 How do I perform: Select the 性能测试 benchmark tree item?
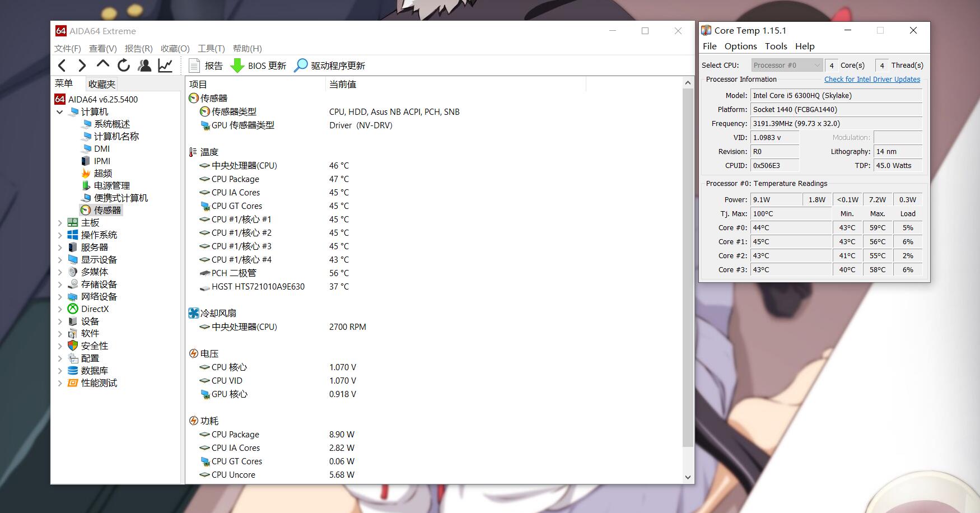click(x=99, y=383)
